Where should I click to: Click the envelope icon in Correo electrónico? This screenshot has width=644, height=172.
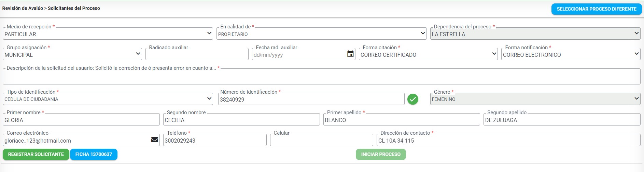[x=155, y=140]
